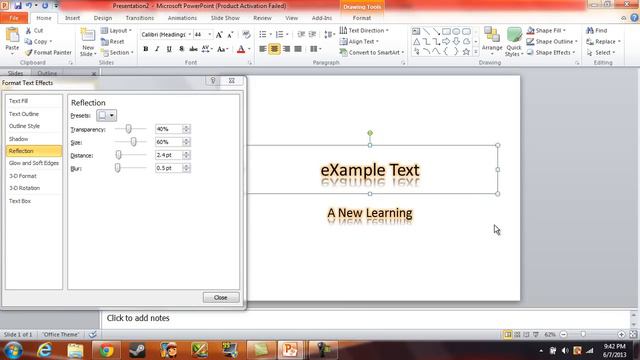Viewport: 640px width, 360px height.
Task: Adjust the Blur slider handle
Action: coord(118,168)
